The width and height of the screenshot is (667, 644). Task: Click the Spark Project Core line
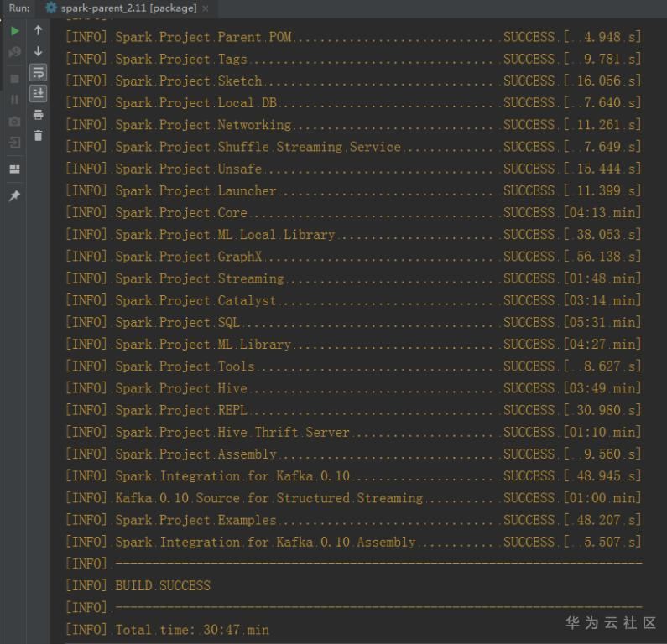tap(353, 212)
